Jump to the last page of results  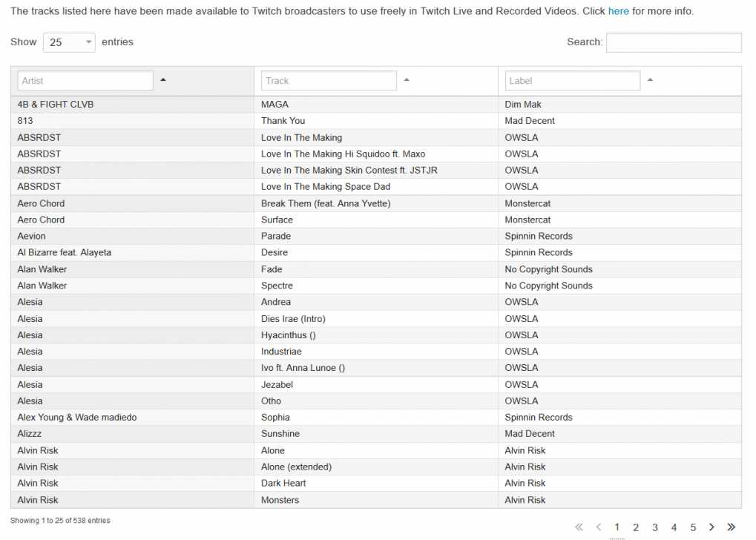point(732,527)
